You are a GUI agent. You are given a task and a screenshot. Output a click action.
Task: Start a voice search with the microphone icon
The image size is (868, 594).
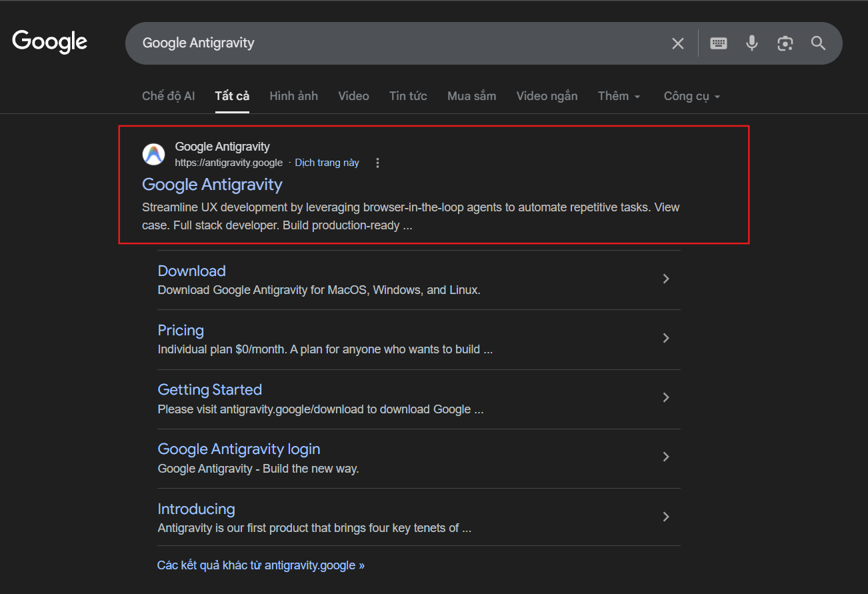(751, 43)
